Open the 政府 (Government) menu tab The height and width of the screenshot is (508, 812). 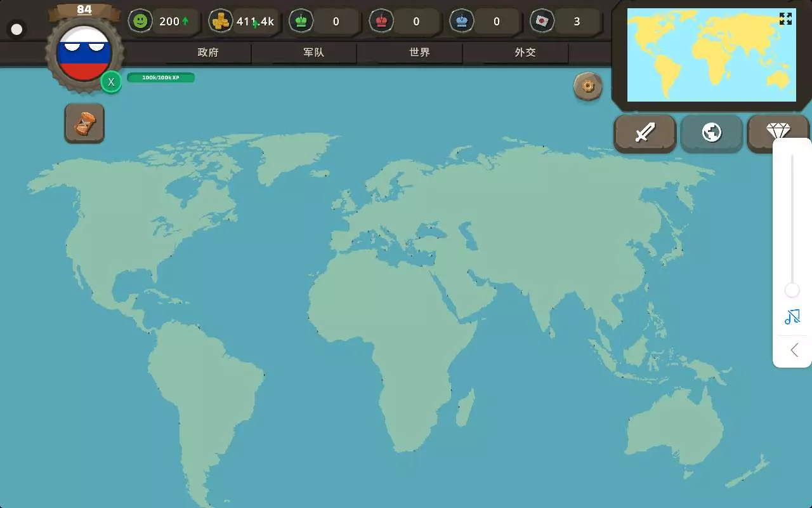coord(208,53)
